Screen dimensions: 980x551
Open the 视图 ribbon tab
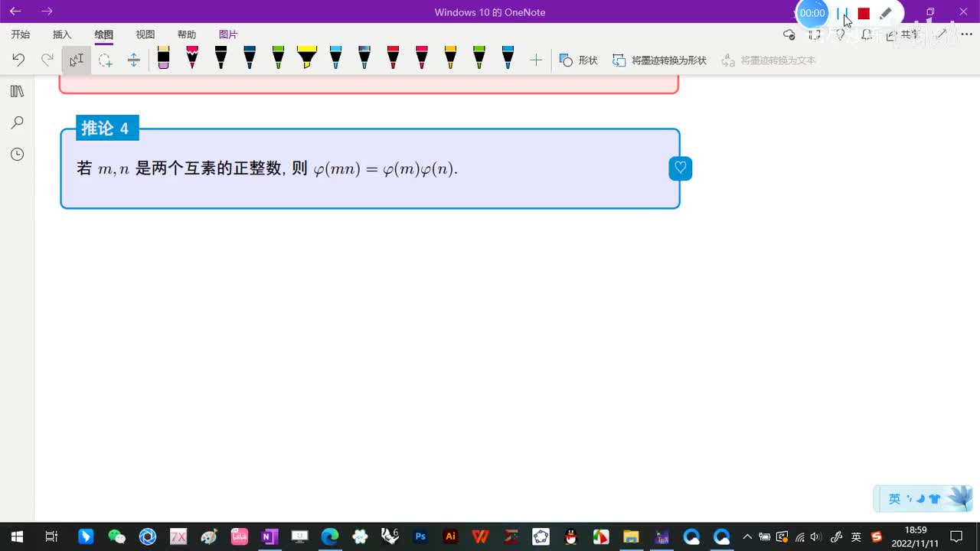pyautogui.click(x=145, y=34)
